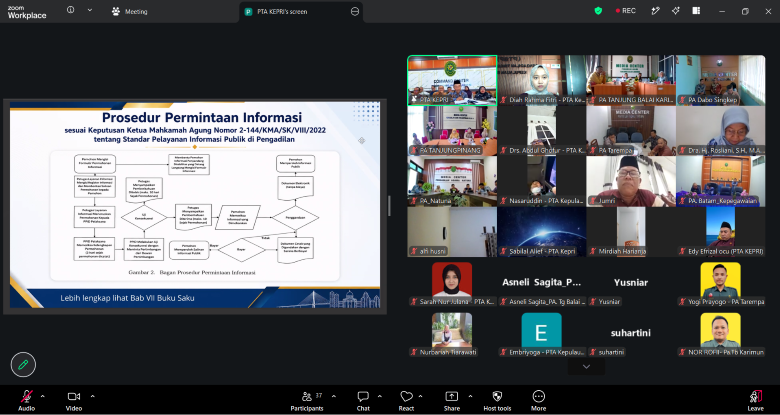Open Host tools shield icon
Screen dimensions: 780x415
pyautogui.click(x=497, y=396)
